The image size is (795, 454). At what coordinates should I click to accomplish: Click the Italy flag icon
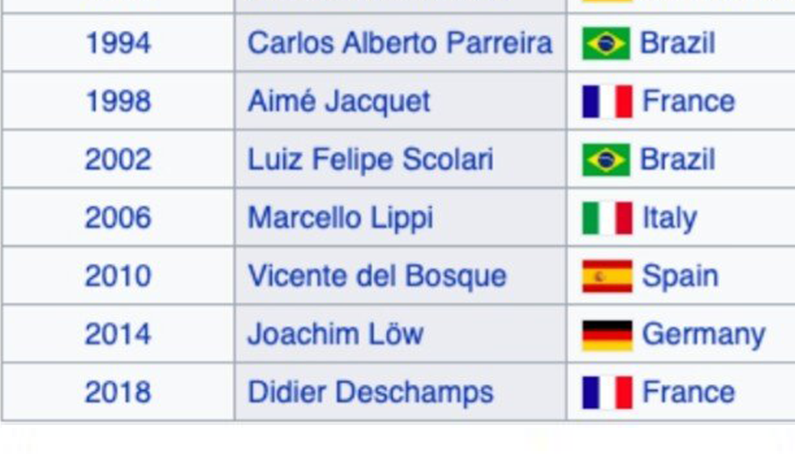click(607, 218)
